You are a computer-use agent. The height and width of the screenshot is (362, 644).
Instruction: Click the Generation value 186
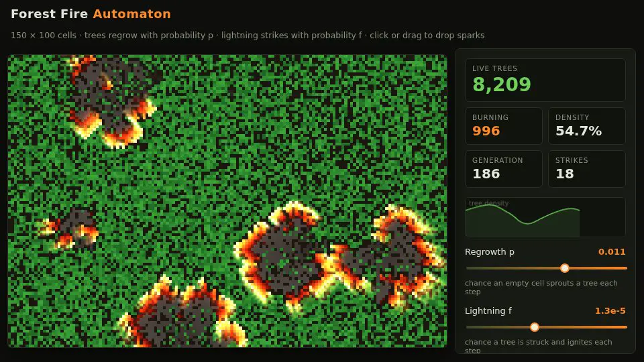tap(486, 174)
